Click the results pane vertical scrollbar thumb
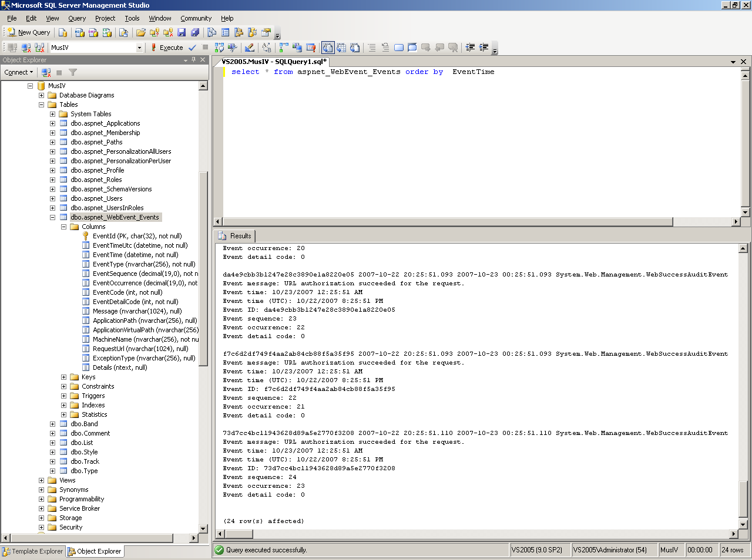The width and height of the screenshot is (752, 560). click(x=743, y=498)
